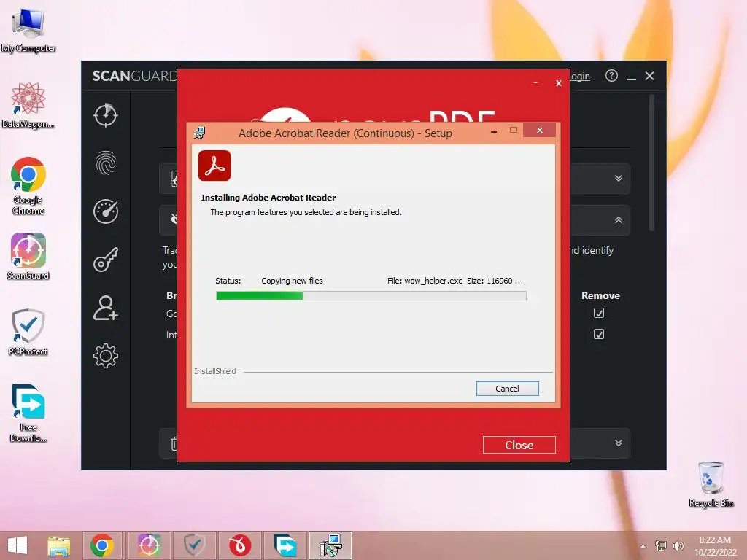
Task: Open ScanGuard settings gear icon
Action: [105, 356]
